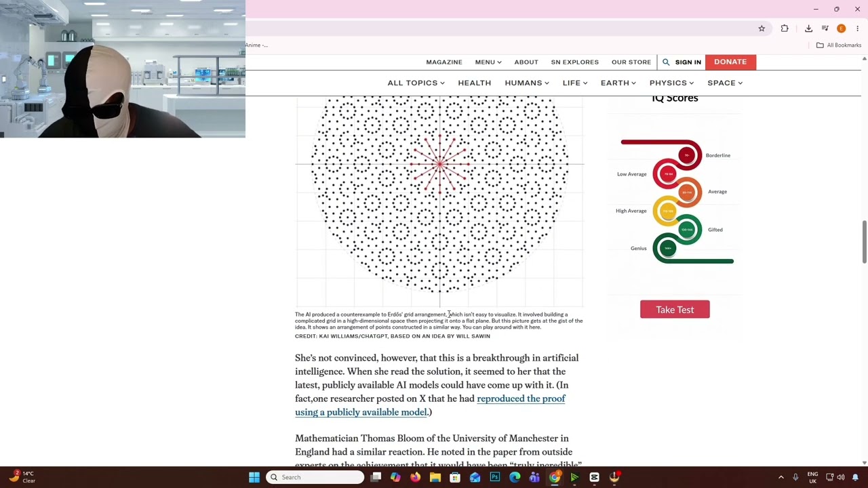
Task: Open CapCut from the taskbar
Action: [x=594, y=477]
